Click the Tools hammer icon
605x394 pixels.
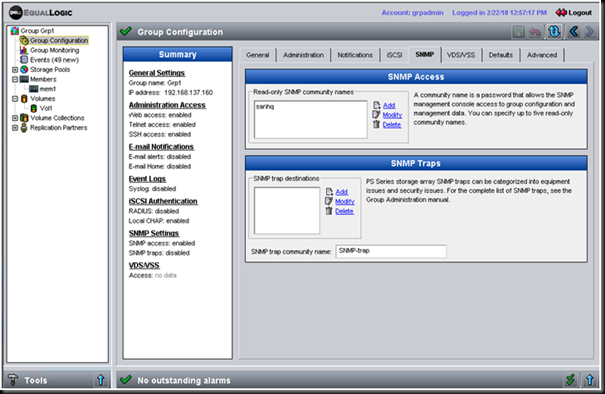tap(13, 380)
